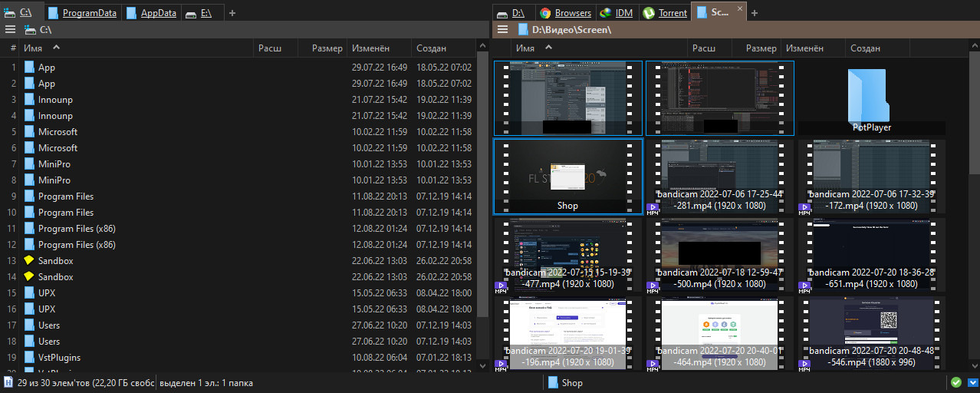Open the right pane hamburger menu
The height and width of the screenshot is (393, 980).
click(502, 29)
